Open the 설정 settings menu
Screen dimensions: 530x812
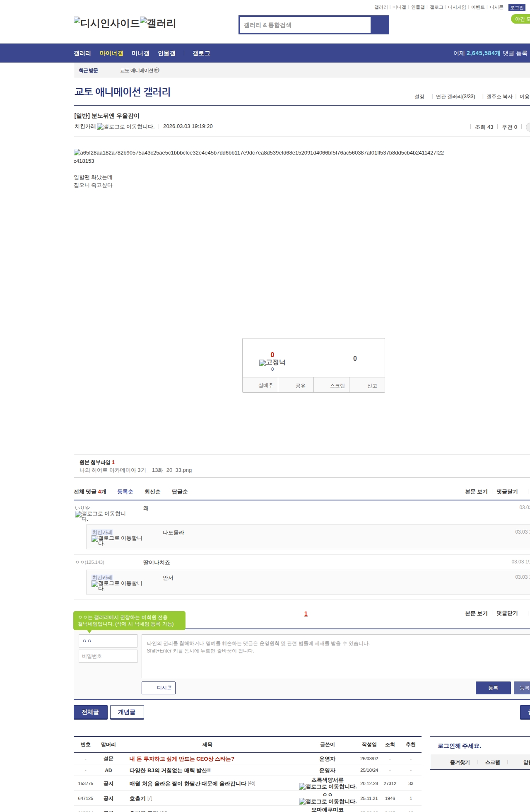pyautogui.click(x=419, y=97)
